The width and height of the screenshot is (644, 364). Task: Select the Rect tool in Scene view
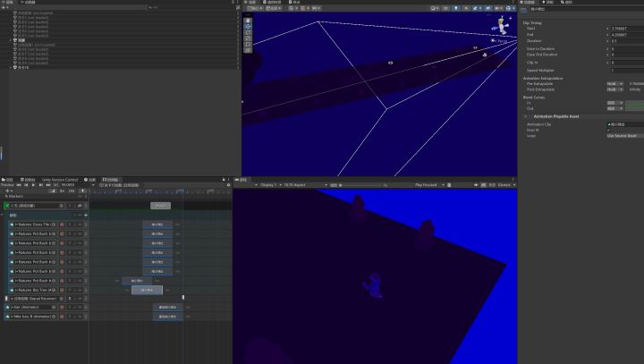tap(248, 44)
